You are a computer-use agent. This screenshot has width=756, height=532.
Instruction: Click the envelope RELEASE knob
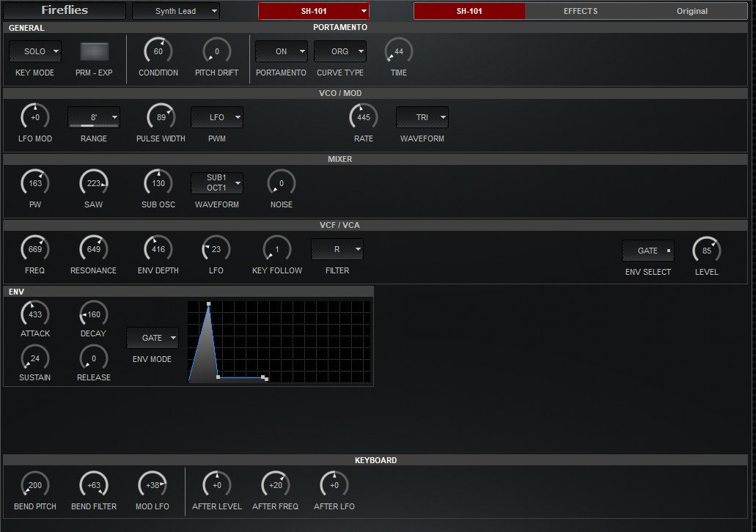(x=94, y=358)
